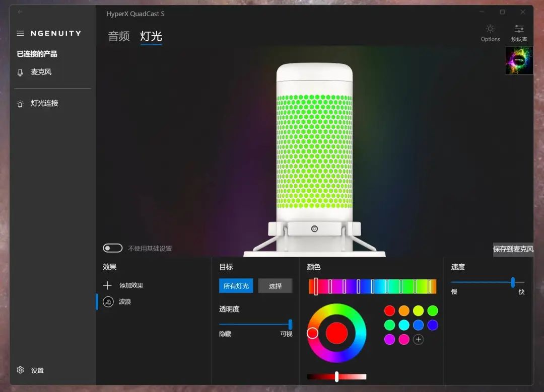Viewport: 544px width, 392px height.
Task: Click the 可视 opacity label
Action: pyautogui.click(x=286, y=334)
